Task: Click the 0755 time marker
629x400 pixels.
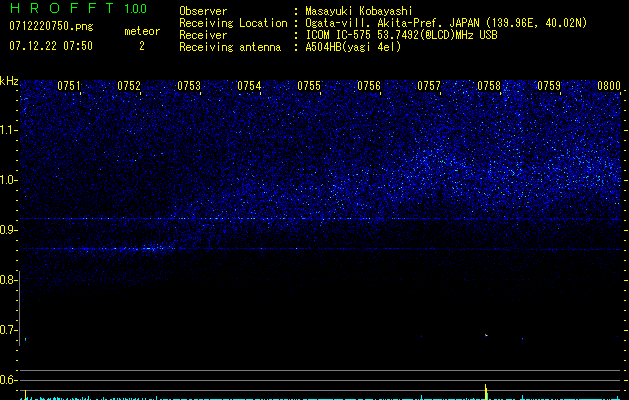Action: (309, 86)
